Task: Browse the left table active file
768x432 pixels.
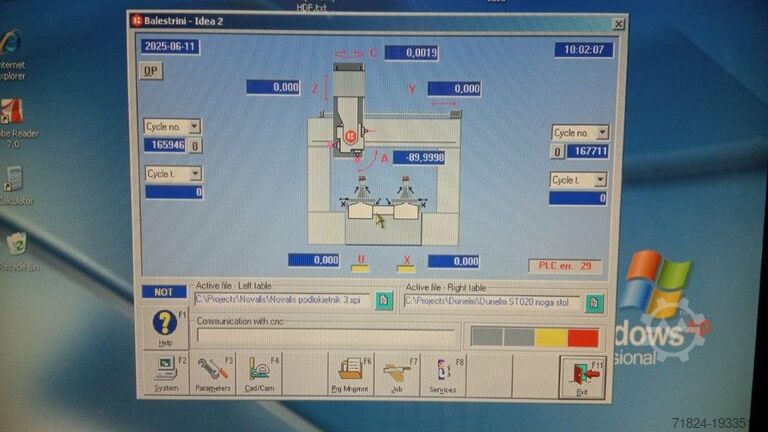Action: point(383,301)
